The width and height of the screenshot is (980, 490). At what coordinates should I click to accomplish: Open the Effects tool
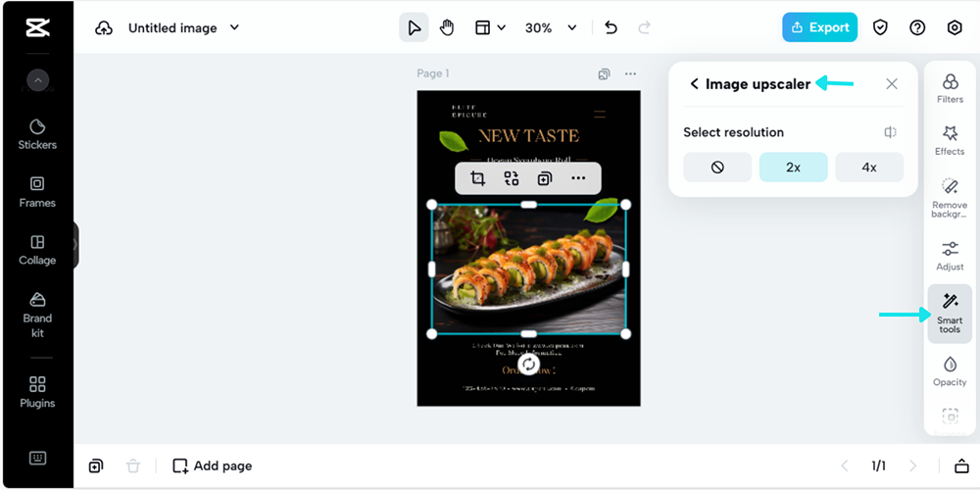point(950,140)
